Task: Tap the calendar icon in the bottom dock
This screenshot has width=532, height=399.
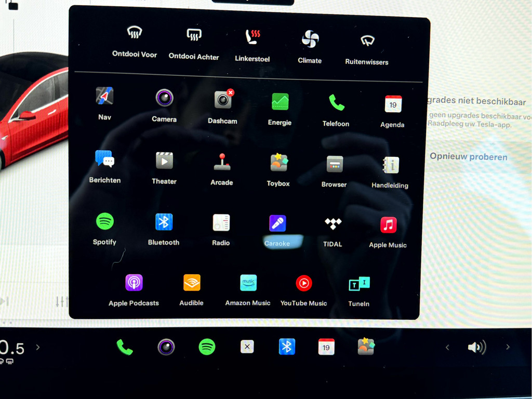Action: (326, 347)
